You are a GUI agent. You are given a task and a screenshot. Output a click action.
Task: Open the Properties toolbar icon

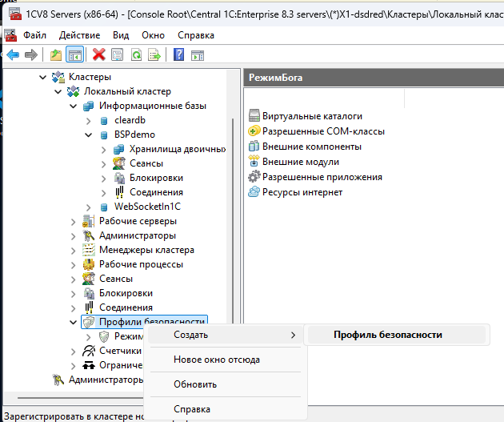coord(118,54)
